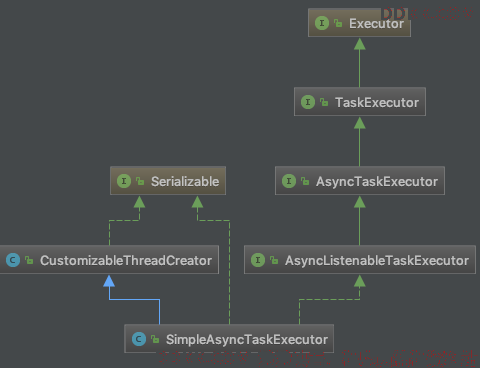This screenshot has width=480, height=368.
Task: Click the class icon beside CustomizableThreadCreator
Action: (13, 260)
